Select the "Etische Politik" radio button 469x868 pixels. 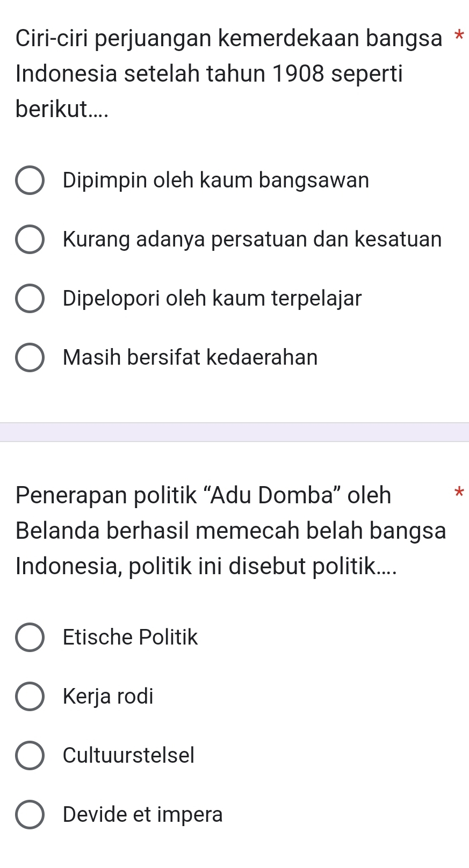pos(30,638)
